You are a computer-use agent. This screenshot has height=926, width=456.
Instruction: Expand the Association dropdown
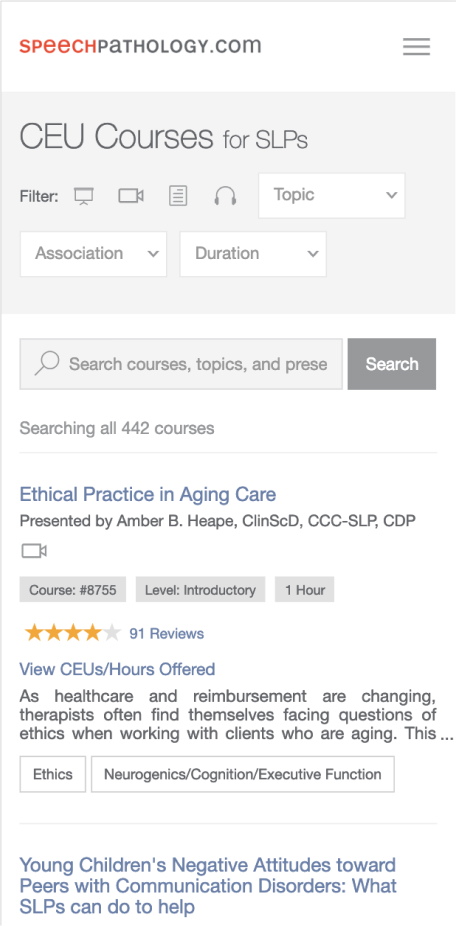click(93, 254)
